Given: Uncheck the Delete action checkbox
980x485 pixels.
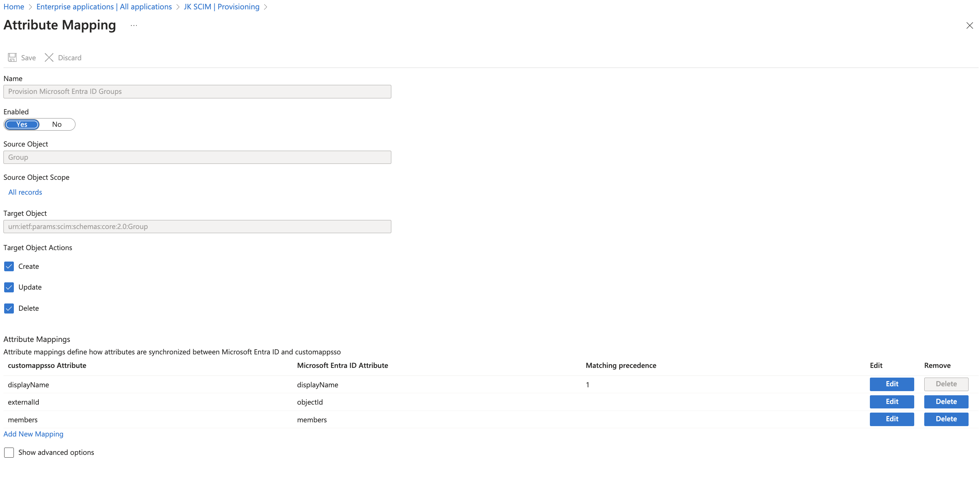Looking at the screenshot, I should 9,308.
